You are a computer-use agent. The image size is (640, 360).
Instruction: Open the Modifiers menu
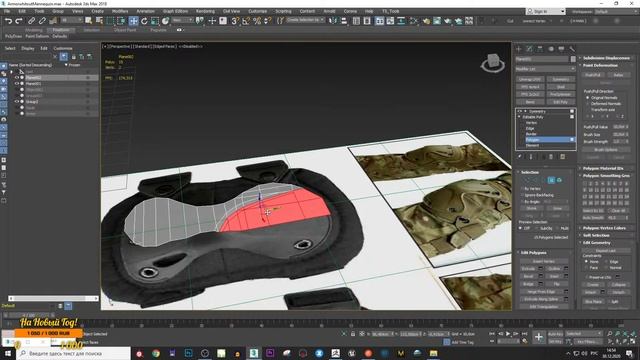click(120, 11)
